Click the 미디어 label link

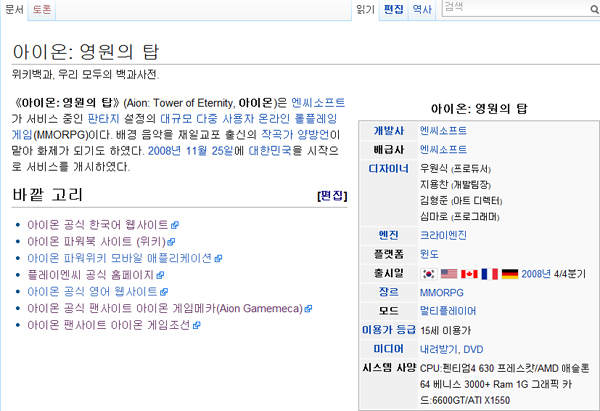pos(389,349)
